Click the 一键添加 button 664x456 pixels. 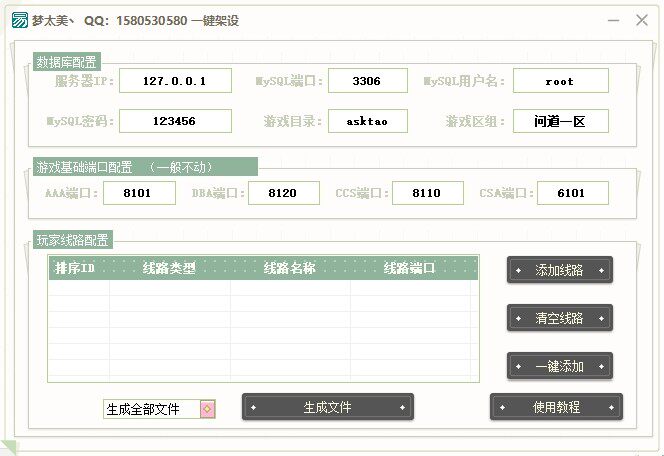(559, 366)
